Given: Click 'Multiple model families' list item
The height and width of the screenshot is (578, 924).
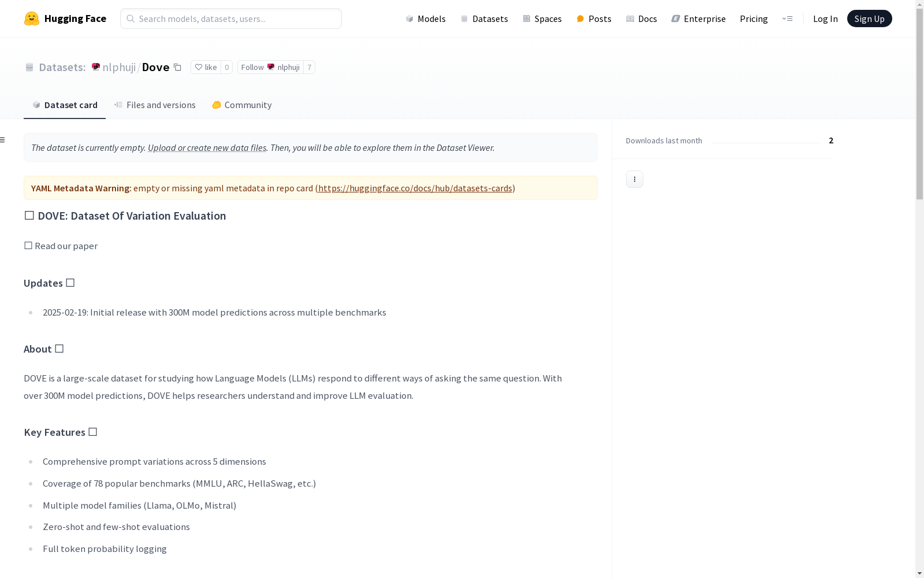Looking at the screenshot, I should coord(139,505).
